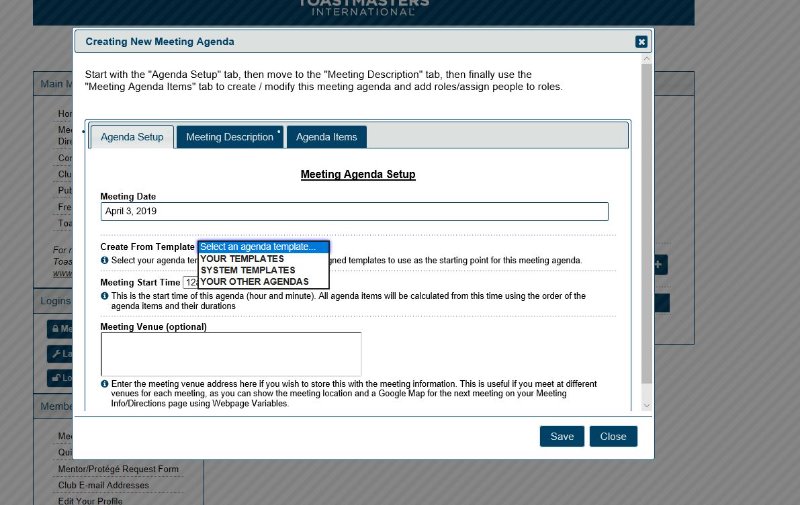Open Edit Your Profile link in background page
Viewport: 800px width, 505px height.
click(90, 501)
